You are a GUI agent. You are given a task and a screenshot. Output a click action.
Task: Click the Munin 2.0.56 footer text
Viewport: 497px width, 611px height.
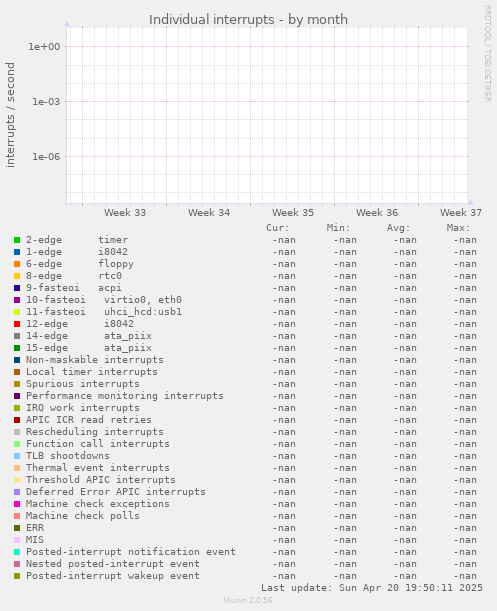coord(248,600)
